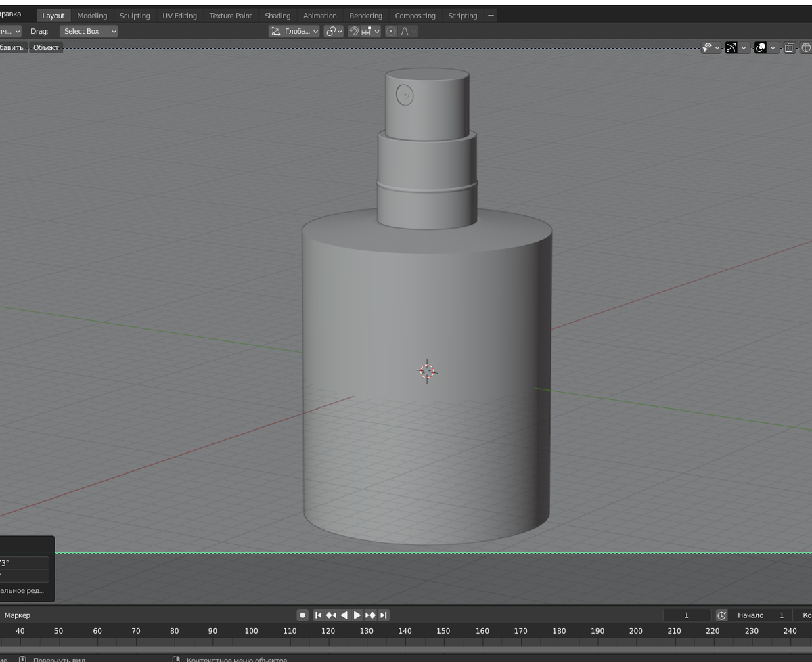Open the Texture Paint workspace tab
The width and height of the screenshot is (812, 662).
pos(230,16)
